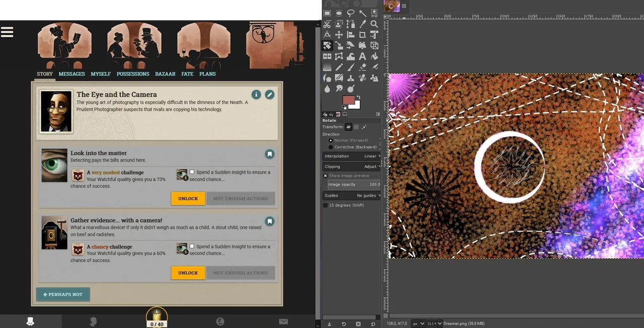The image size is (644, 328).
Task: Set transform target to layer
Action: [348, 127]
